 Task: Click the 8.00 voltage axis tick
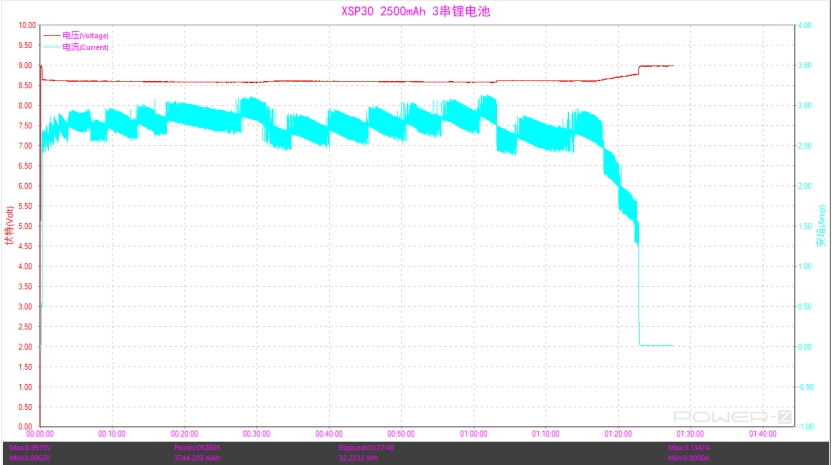pos(25,106)
